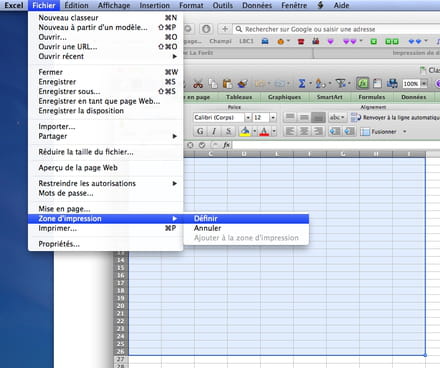Toggle italic I formatting button

point(214,131)
